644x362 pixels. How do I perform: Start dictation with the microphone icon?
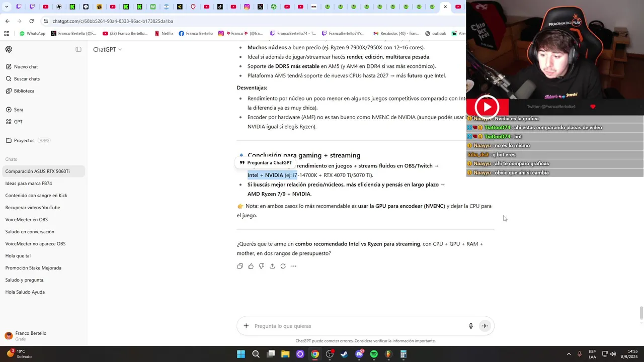tap(471, 326)
